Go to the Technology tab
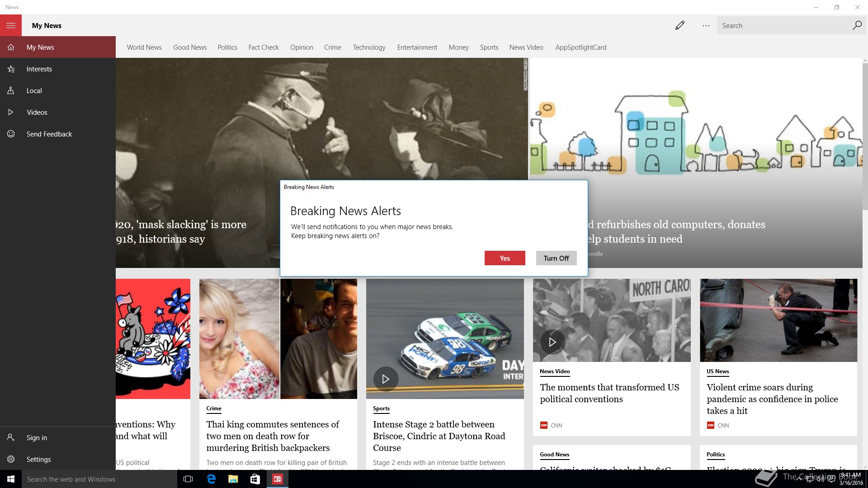The image size is (868, 488). pos(369,47)
